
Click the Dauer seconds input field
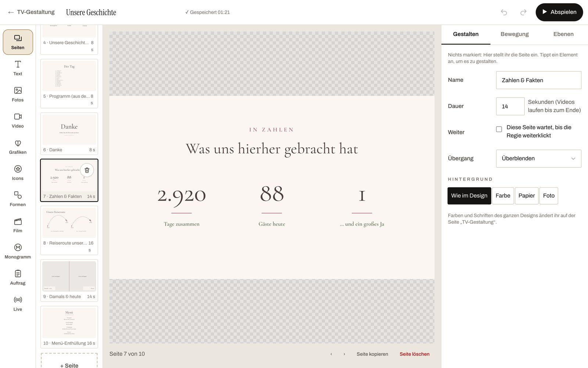pos(510,106)
